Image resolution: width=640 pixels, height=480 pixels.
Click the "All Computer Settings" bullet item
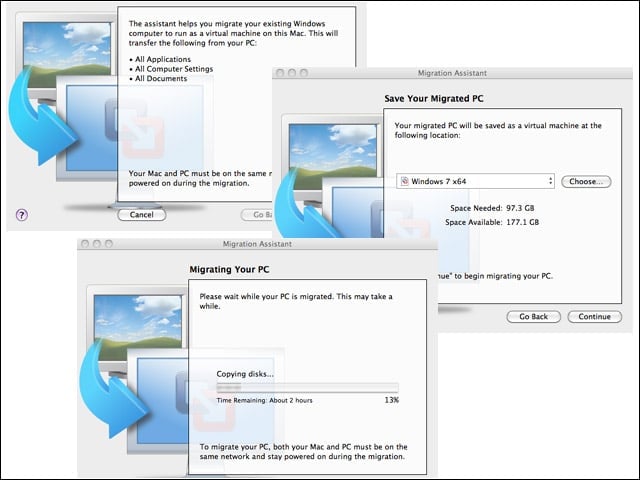[171, 69]
